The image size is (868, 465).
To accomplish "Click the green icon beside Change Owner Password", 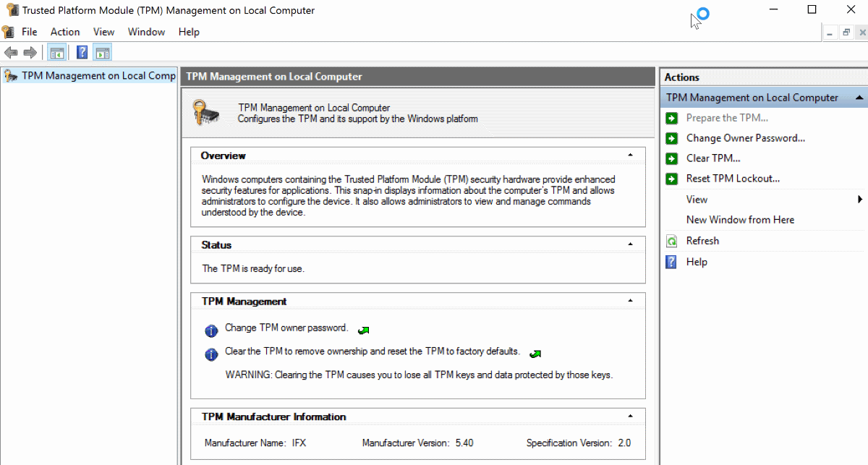I will [x=672, y=138].
